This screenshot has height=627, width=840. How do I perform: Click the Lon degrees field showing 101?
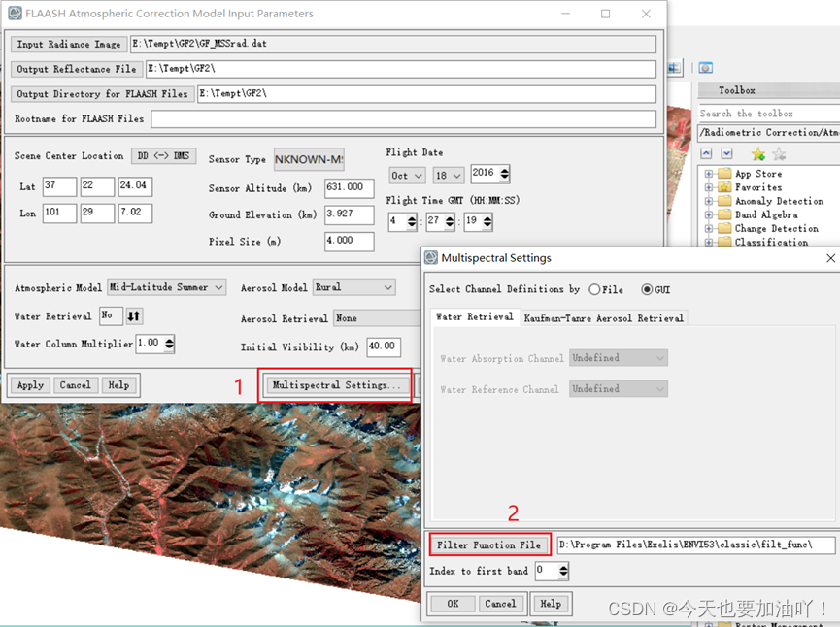tap(59, 213)
